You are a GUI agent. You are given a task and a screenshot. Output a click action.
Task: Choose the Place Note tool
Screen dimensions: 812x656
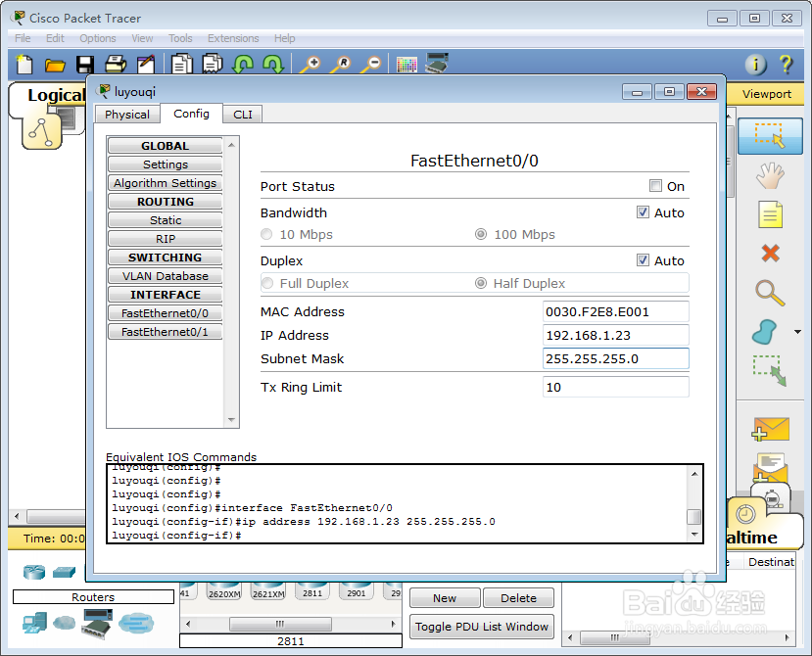pos(770,214)
